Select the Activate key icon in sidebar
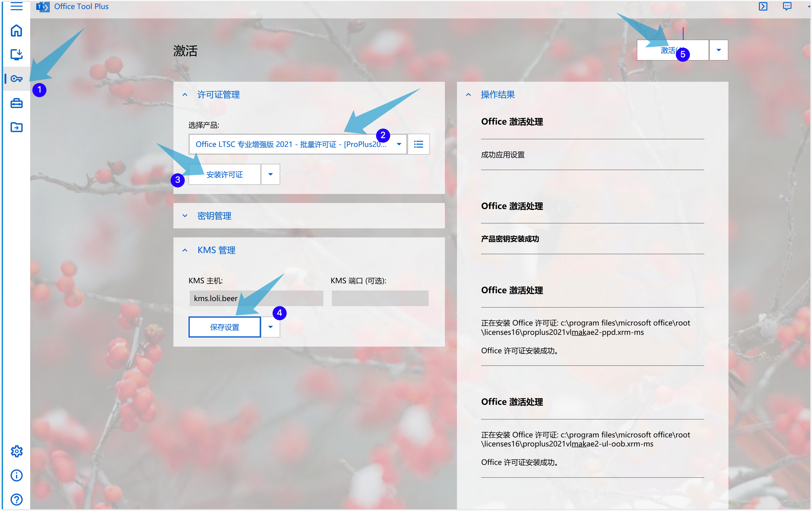The image size is (812, 511). point(16,79)
